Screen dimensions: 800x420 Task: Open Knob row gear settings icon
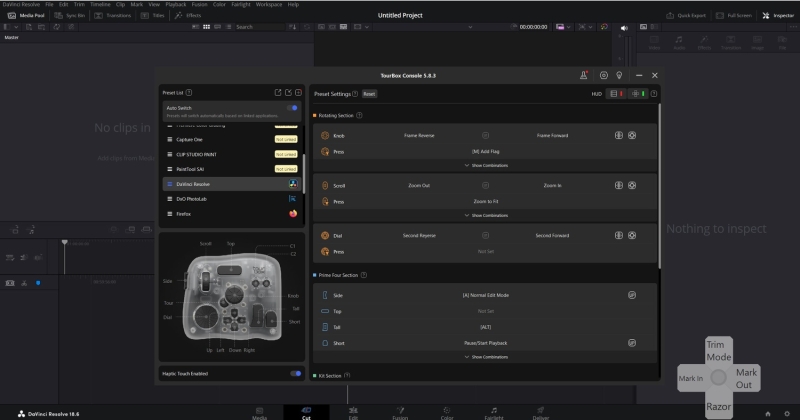point(632,135)
